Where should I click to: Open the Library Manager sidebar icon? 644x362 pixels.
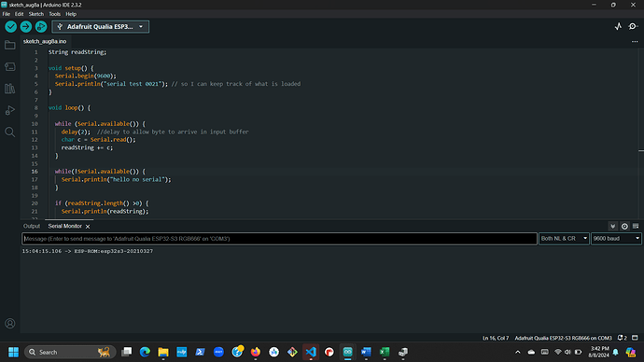(x=10, y=89)
